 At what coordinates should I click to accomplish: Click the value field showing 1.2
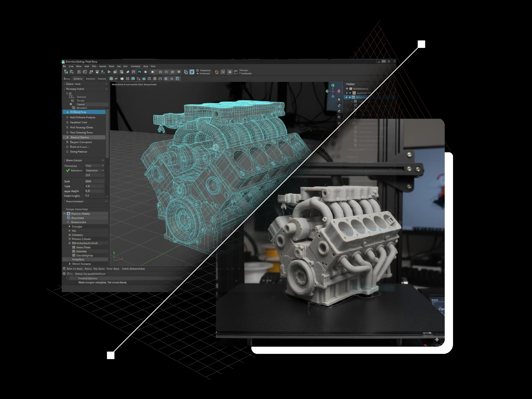click(x=94, y=195)
